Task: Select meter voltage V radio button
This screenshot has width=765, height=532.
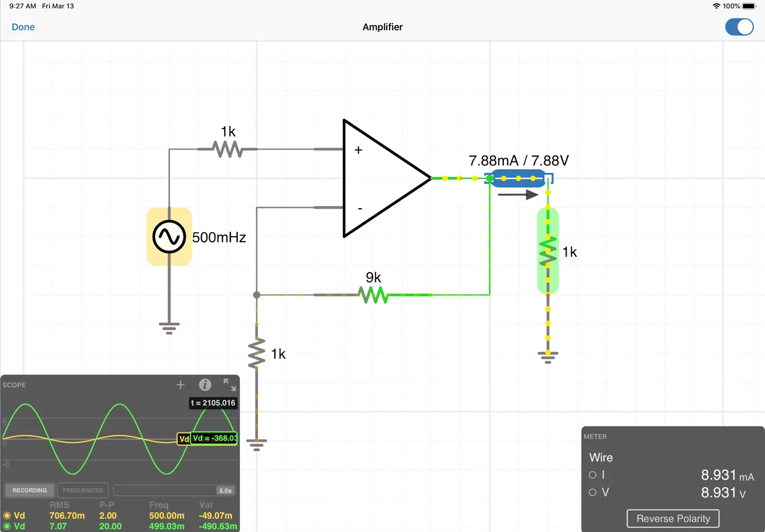Action: click(x=592, y=492)
